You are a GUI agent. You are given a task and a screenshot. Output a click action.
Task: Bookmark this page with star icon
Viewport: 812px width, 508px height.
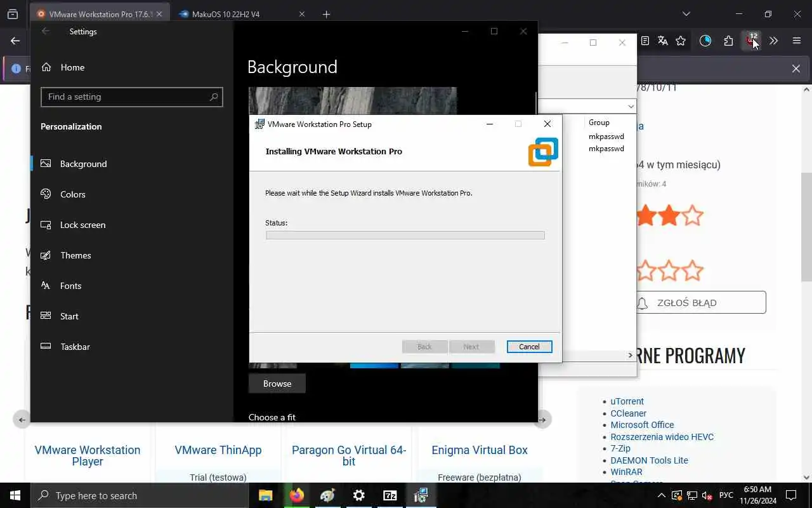coord(681,41)
